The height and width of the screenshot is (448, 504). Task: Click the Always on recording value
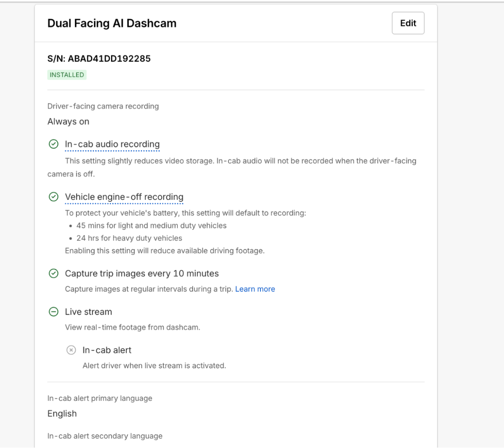[x=68, y=122]
